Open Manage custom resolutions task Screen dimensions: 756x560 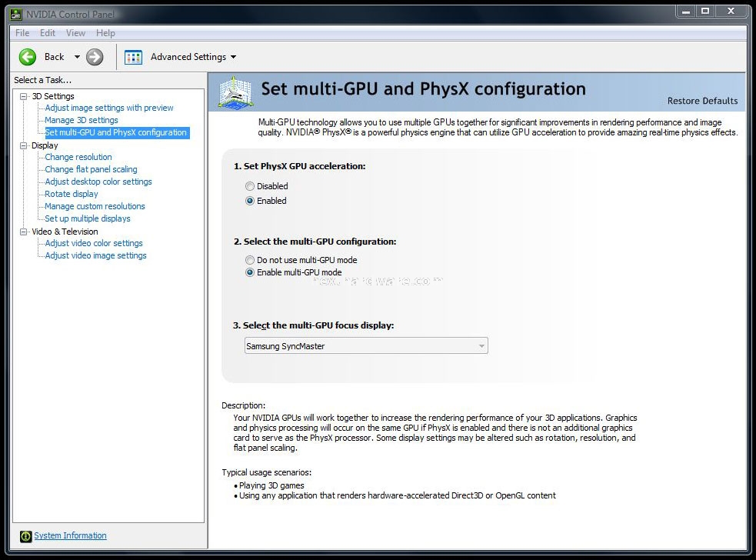pos(95,206)
